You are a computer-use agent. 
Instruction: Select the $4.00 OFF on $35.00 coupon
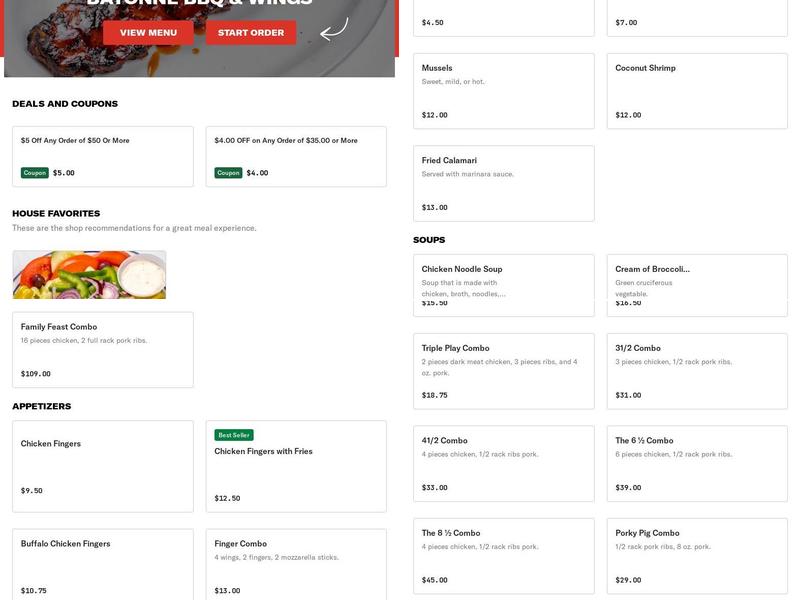coord(295,155)
